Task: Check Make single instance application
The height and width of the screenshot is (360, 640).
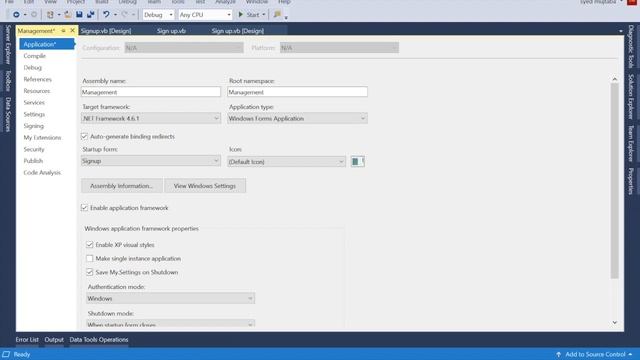Action: point(90,258)
